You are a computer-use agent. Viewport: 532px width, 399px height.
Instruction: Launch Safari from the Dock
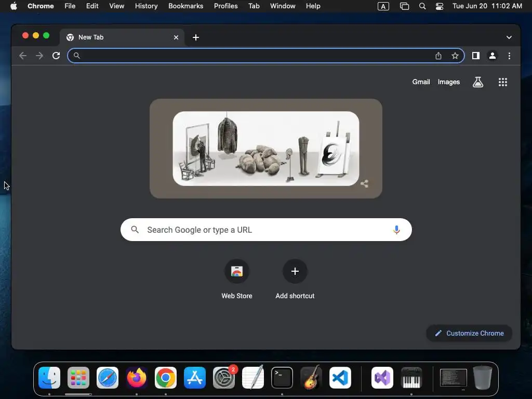point(108,378)
